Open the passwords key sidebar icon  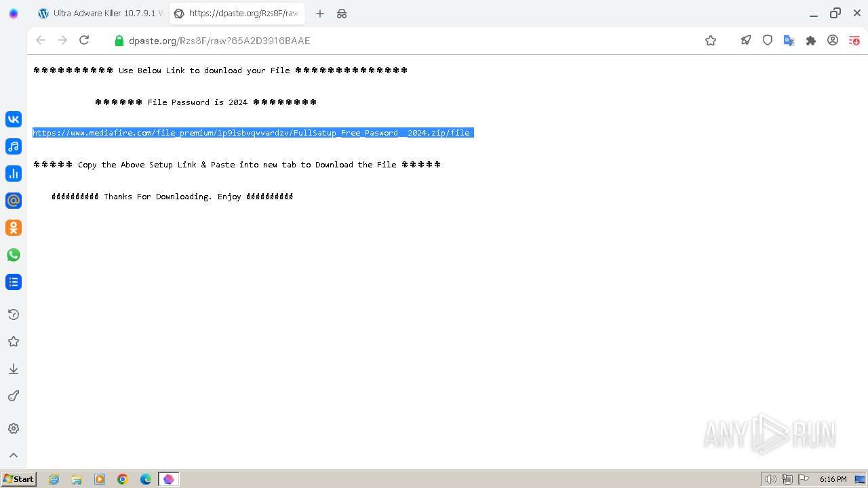coord(14,396)
